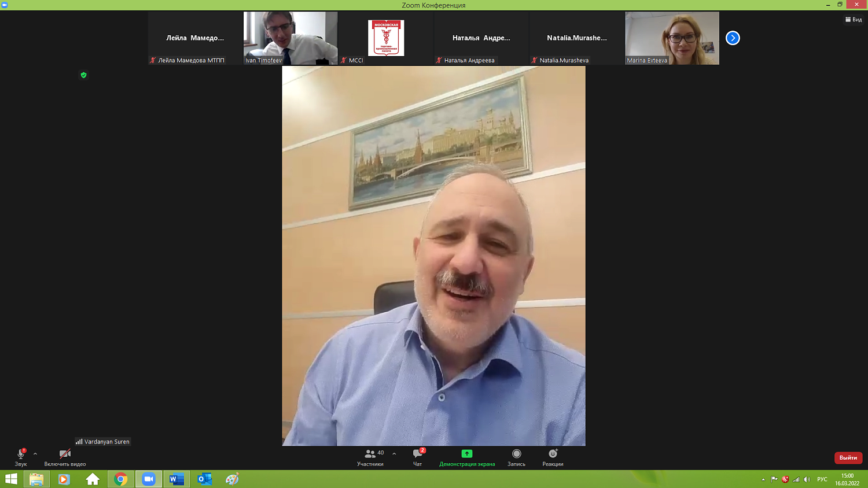This screenshot has width=868, height=488.
Task: Unmute microphone using Звук button
Action: [21, 457]
